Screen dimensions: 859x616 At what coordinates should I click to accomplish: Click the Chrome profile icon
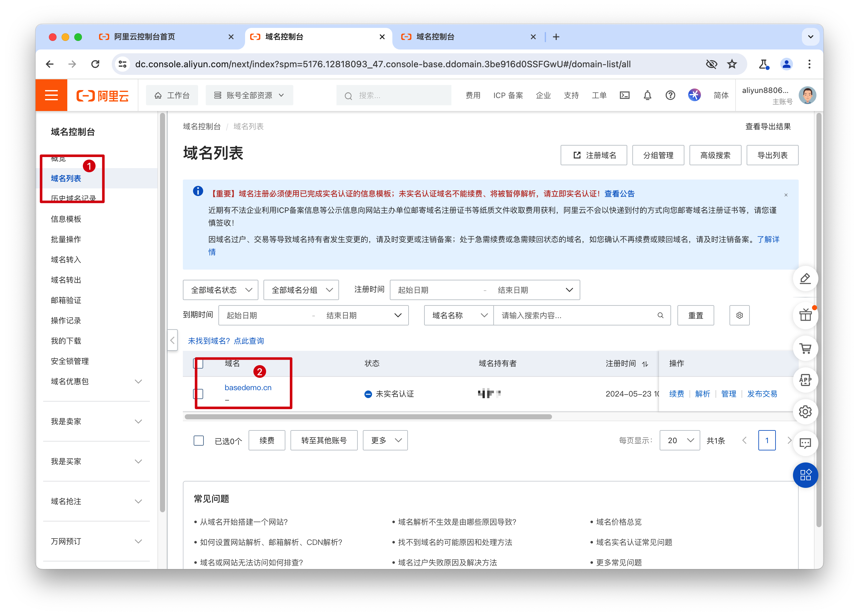point(786,64)
